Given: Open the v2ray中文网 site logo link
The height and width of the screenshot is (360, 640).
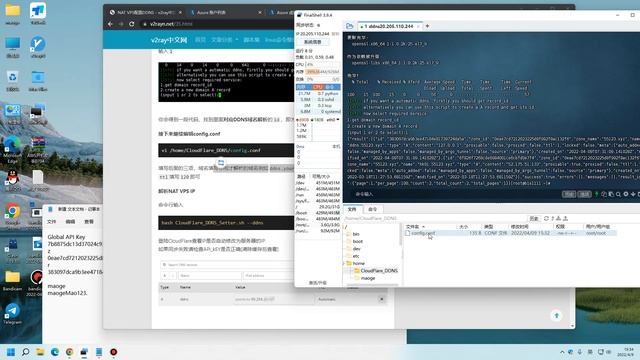Looking at the screenshot, I should 169,40.
